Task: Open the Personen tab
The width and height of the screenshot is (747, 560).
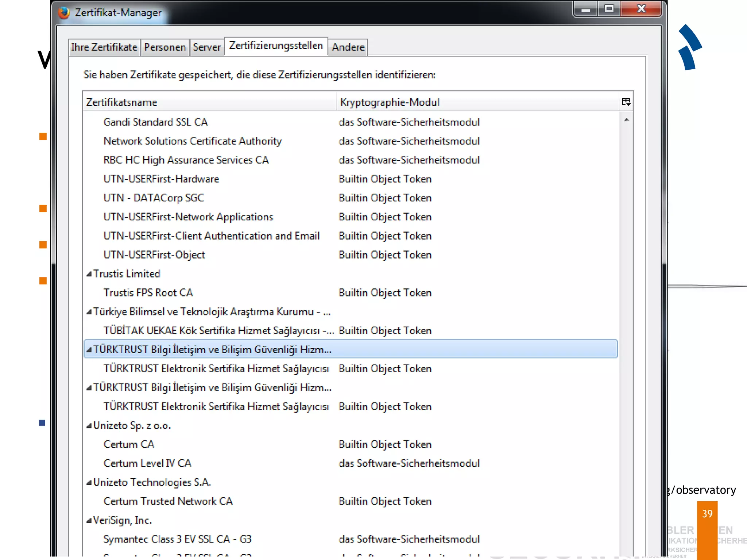Action: [x=165, y=47]
